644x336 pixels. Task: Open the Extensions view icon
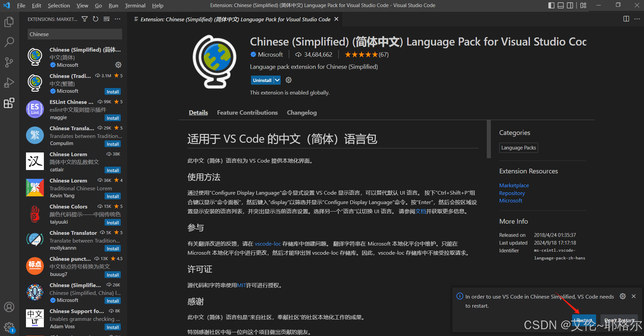pos(9,103)
